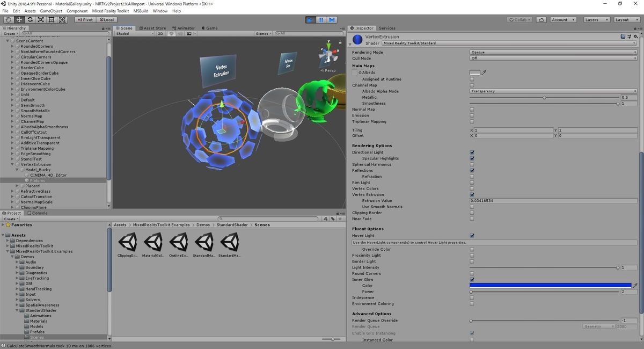Open the Cloud services icon
The height and width of the screenshot is (349, 644).
point(541,20)
